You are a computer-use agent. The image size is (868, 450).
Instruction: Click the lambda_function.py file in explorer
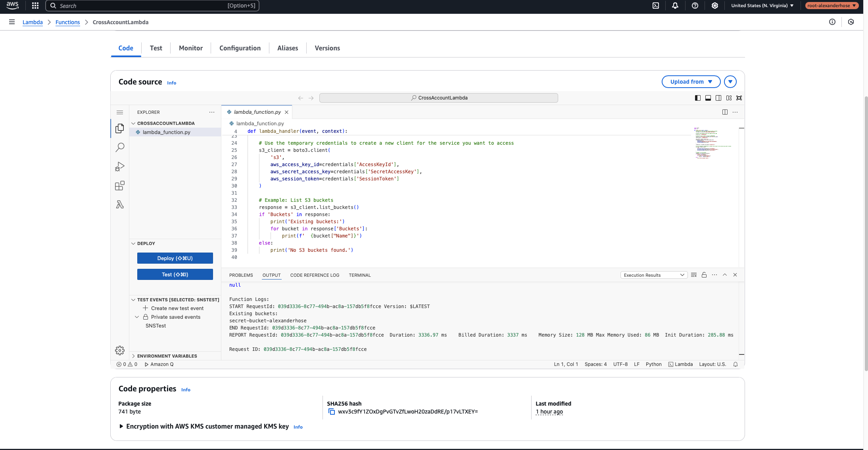pos(166,132)
